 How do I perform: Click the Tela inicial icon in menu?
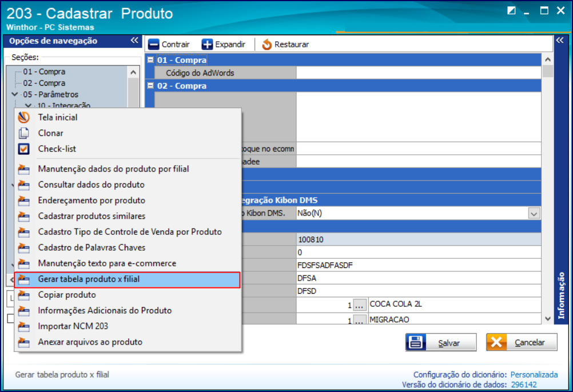click(24, 117)
